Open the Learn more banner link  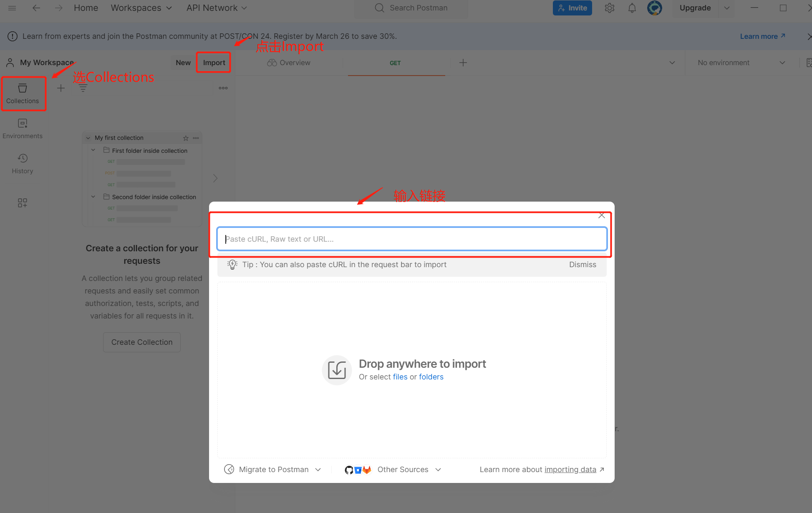coord(763,36)
